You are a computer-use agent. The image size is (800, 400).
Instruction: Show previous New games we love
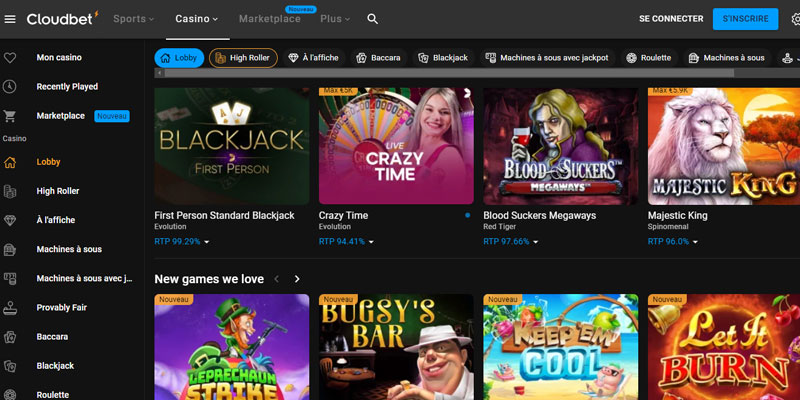click(x=277, y=279)
